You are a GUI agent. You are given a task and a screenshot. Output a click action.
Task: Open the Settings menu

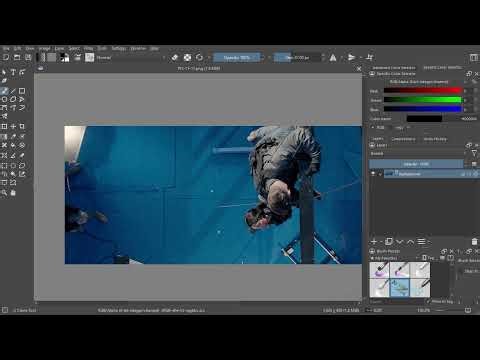119,49
